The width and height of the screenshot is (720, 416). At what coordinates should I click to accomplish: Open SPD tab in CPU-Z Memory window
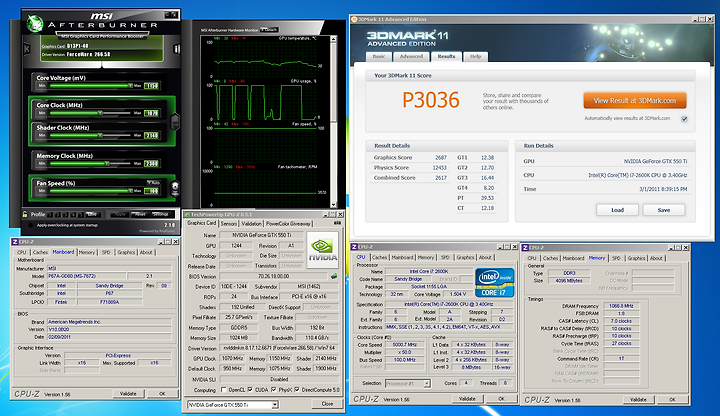[616, 258]
